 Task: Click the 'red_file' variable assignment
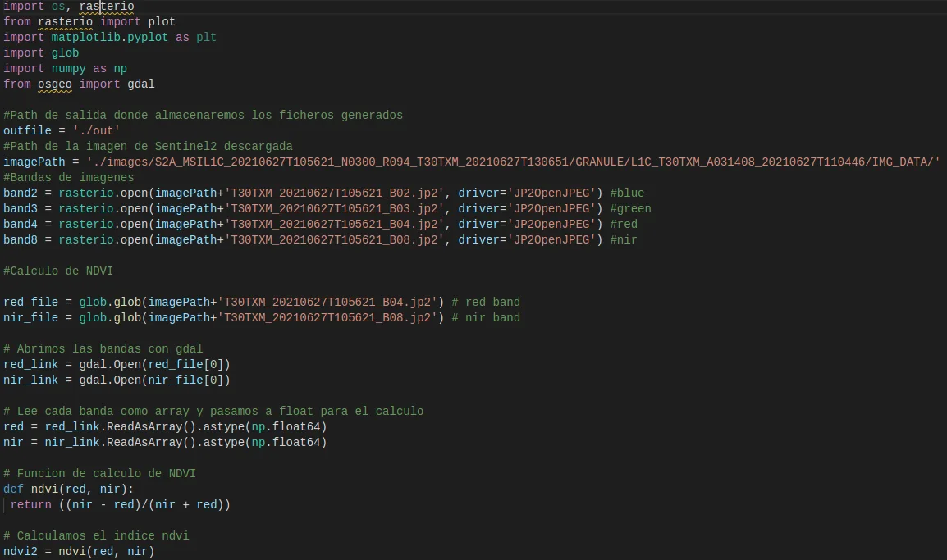(31, 303)
